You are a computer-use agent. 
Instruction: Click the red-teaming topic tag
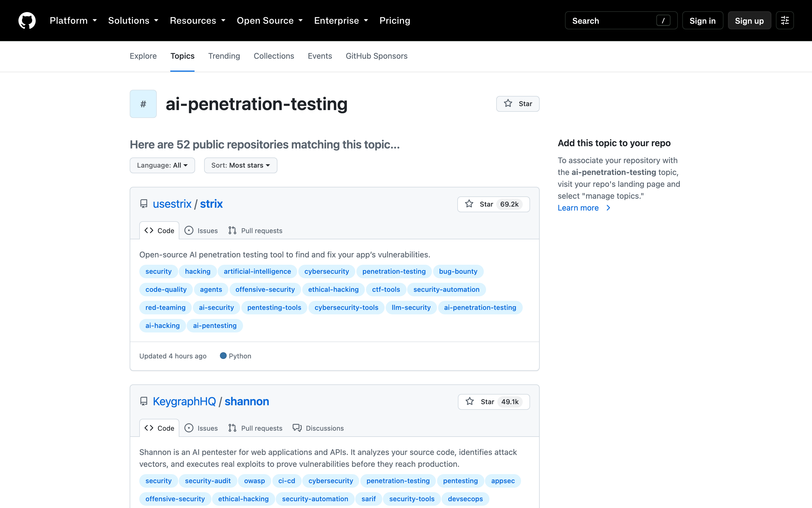(x=166, y=308)
